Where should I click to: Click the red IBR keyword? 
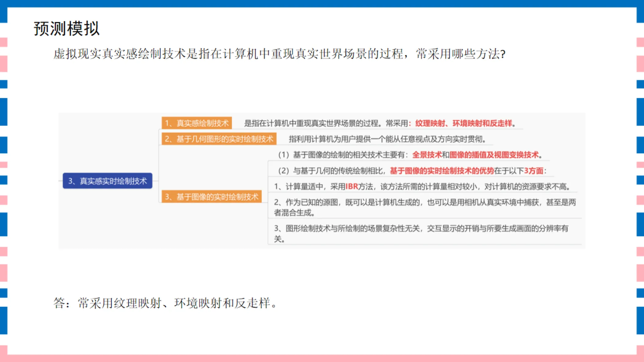click(x=352, y=186)
